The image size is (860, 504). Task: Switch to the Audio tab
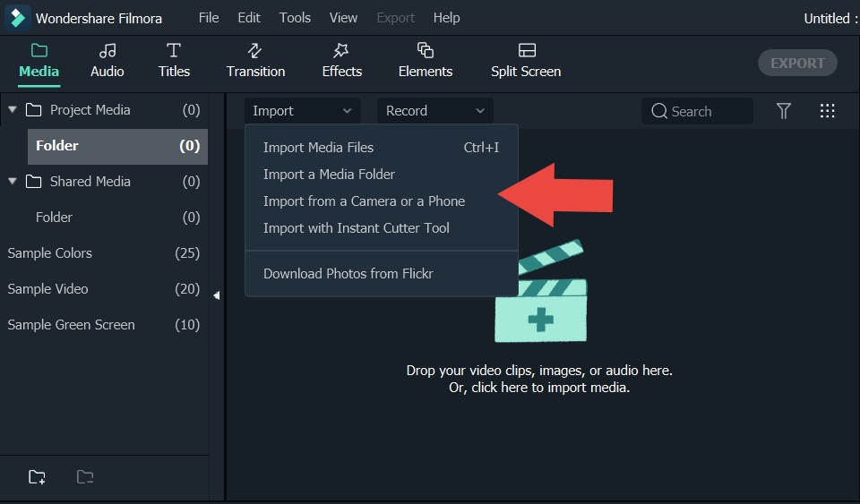coord(107,61)
